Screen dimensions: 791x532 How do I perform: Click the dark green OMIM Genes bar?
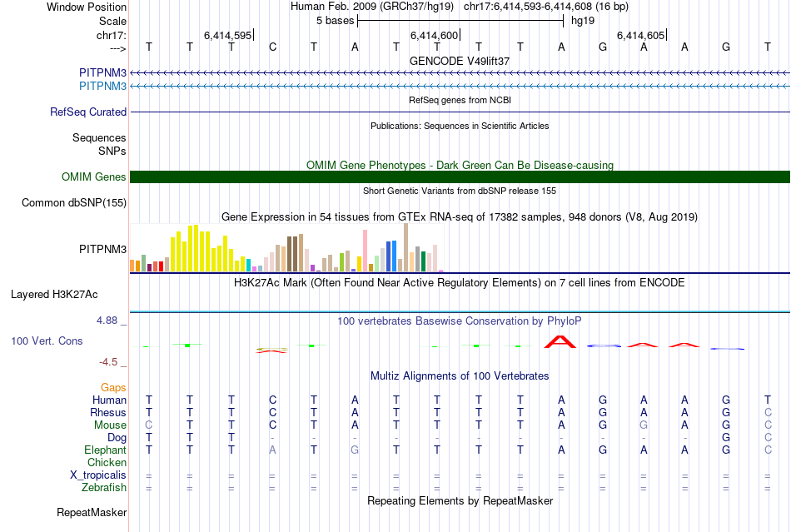click(460, 177)
